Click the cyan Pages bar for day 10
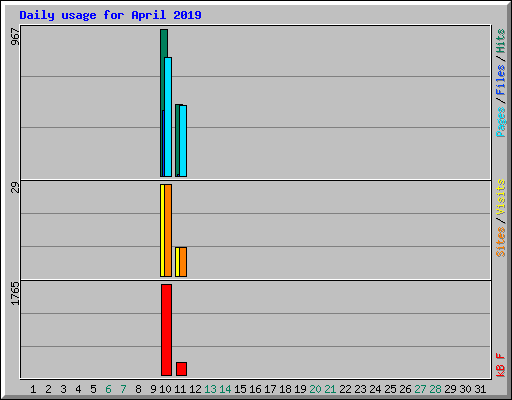This screenshot has width=512, height=400. pyautogui.click(x=168, y=117)
